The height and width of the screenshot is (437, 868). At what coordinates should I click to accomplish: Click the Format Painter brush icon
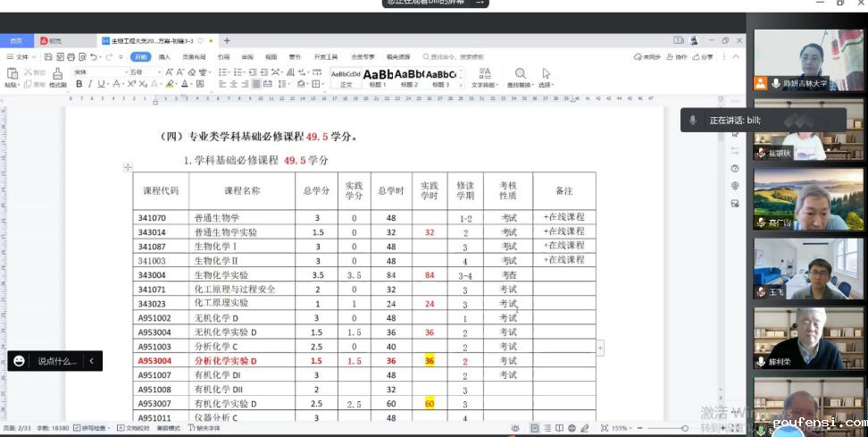pyautogui.click(x=57, y=73)
